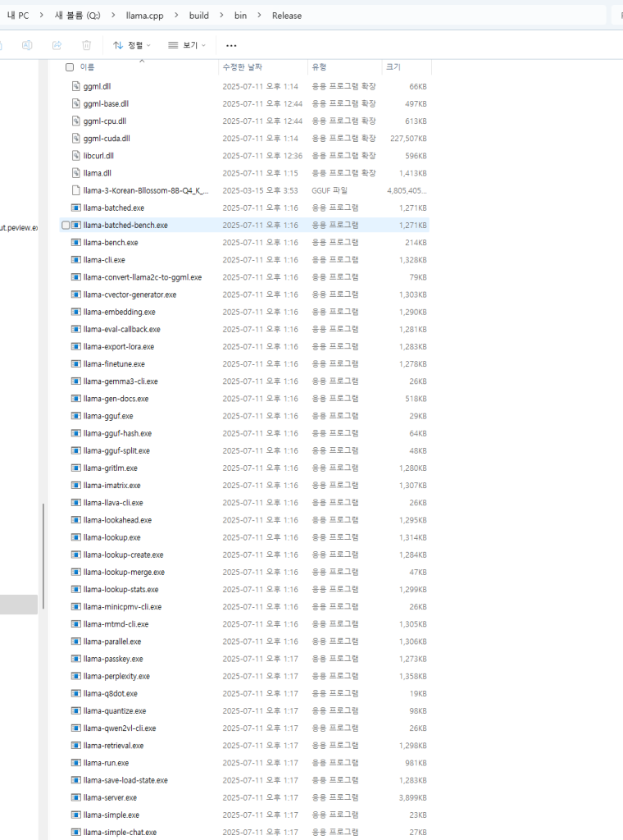
Task: Click the rename icon in the toolbar
Action: click(27, 46)
